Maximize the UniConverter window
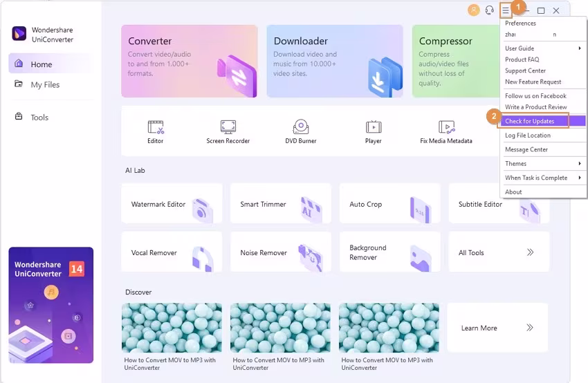The height and width of the screenshot is (383, 588). point(541,10)
